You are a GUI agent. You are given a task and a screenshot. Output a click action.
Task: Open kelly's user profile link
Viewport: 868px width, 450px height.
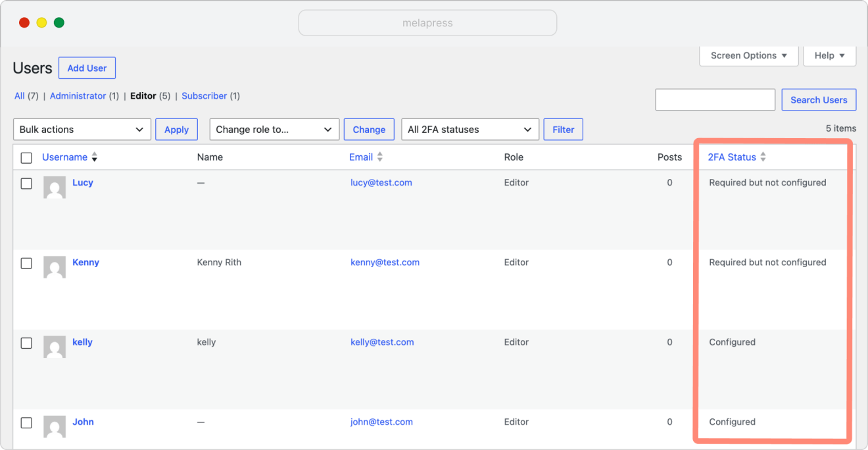pos(82,342)
